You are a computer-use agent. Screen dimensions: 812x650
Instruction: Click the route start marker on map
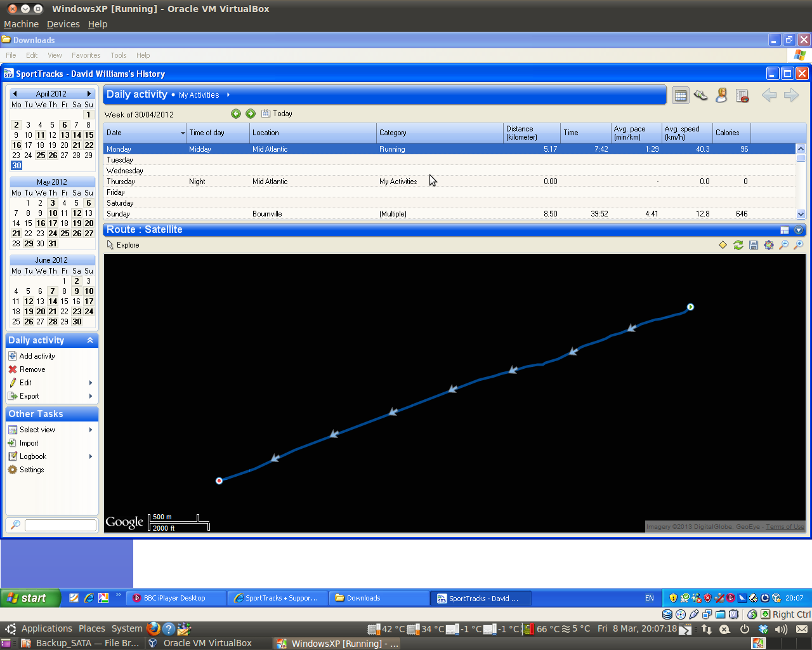pos(690,307)
